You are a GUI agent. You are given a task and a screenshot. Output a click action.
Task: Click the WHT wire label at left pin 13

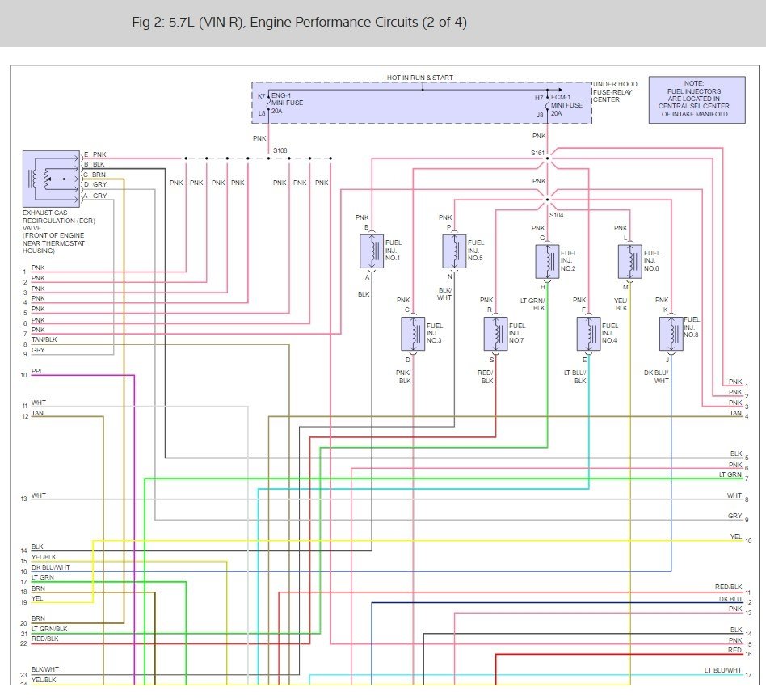coord(39,495)
